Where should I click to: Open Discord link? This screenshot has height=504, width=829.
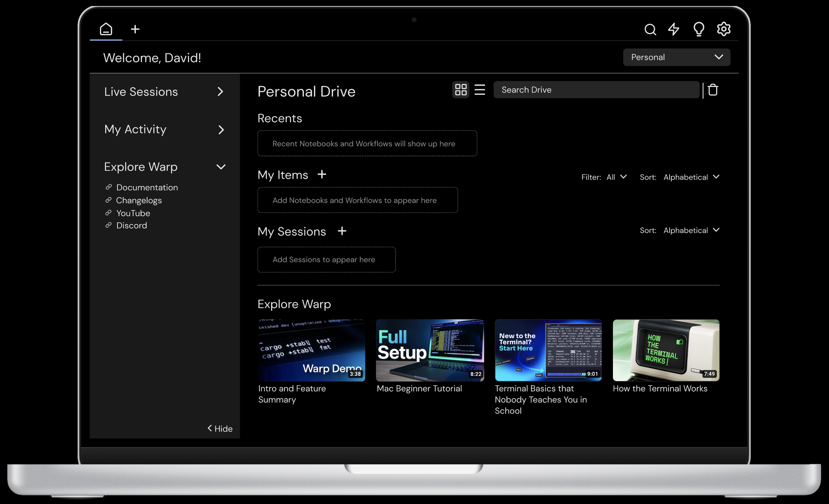[132, 225]
